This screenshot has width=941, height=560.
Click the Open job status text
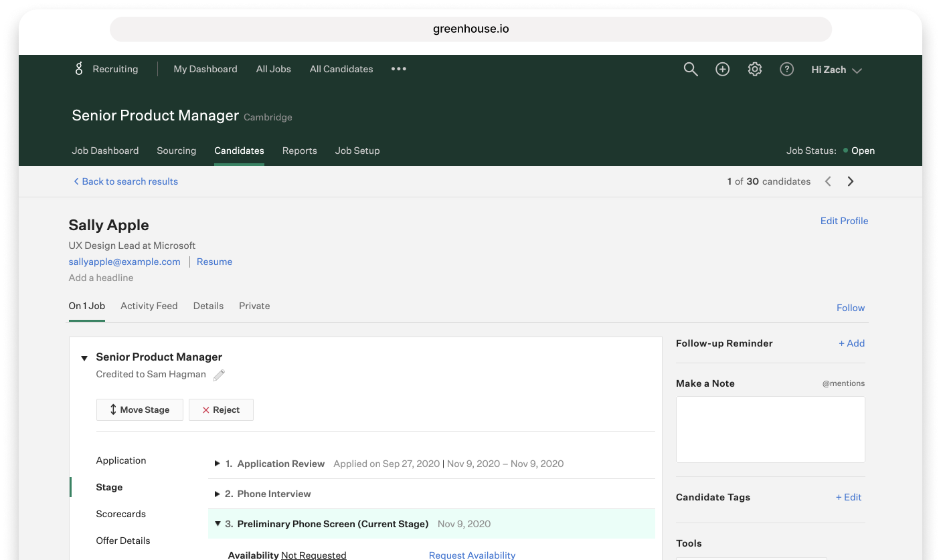[863, 151]
